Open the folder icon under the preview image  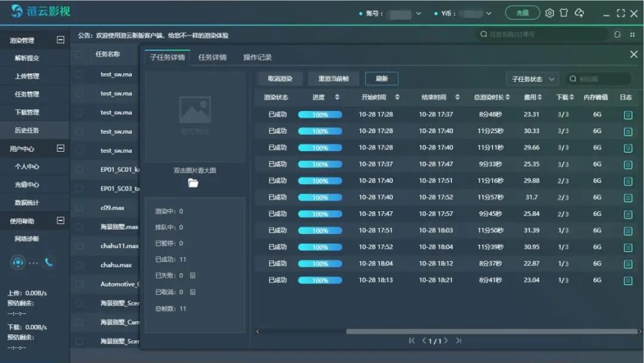[x=193, y=183]
